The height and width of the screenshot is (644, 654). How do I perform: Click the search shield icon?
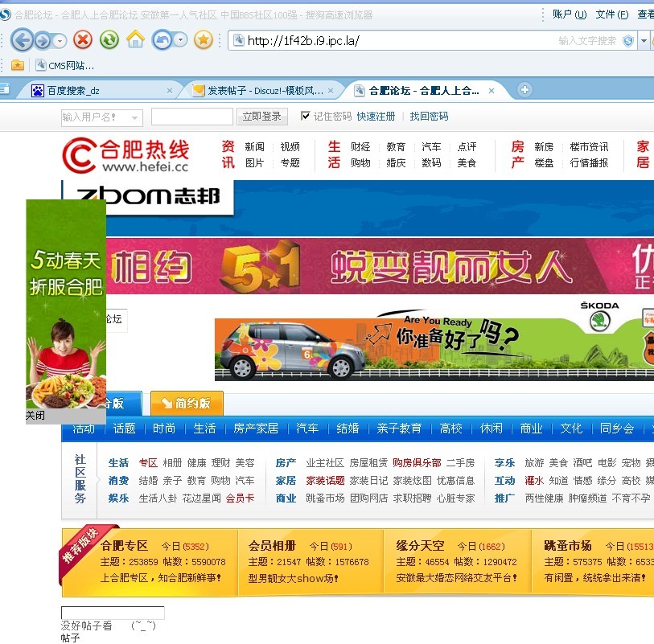click(627, 41)
